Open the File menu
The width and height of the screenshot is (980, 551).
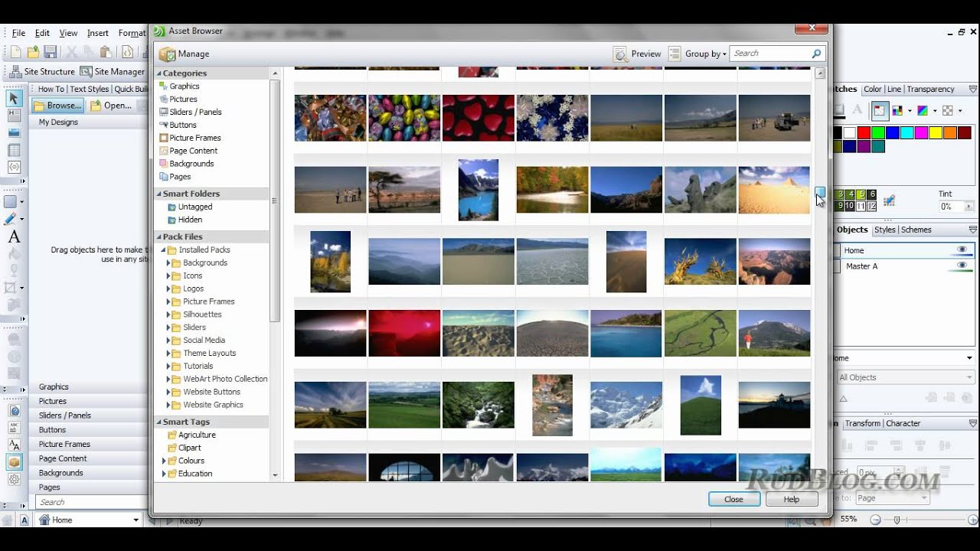pyautogui.click(x=18, y=33)
